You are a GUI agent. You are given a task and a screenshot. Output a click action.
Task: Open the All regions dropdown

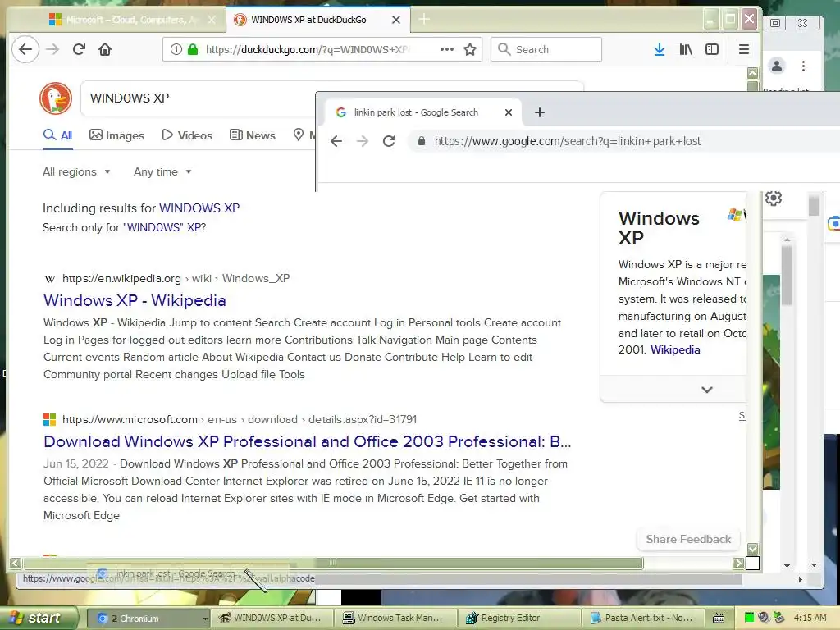(x=76, y=172)
